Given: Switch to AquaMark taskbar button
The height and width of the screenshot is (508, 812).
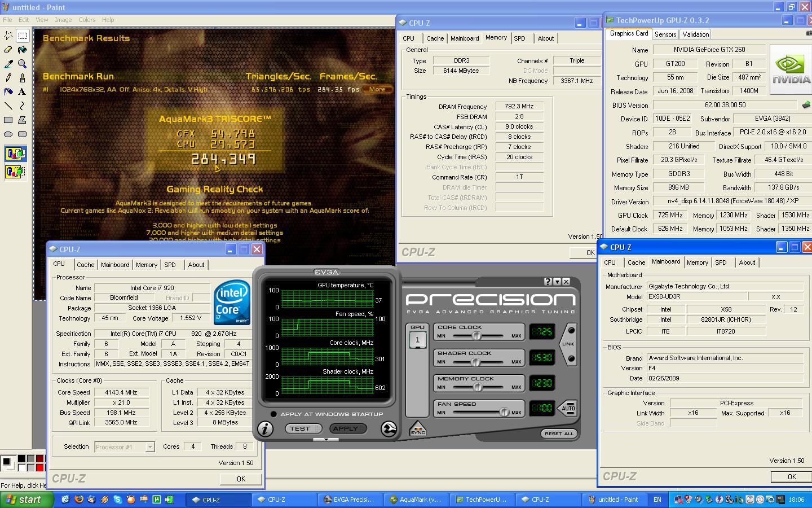Looking at the screenshot, I should tap(416, 500).
